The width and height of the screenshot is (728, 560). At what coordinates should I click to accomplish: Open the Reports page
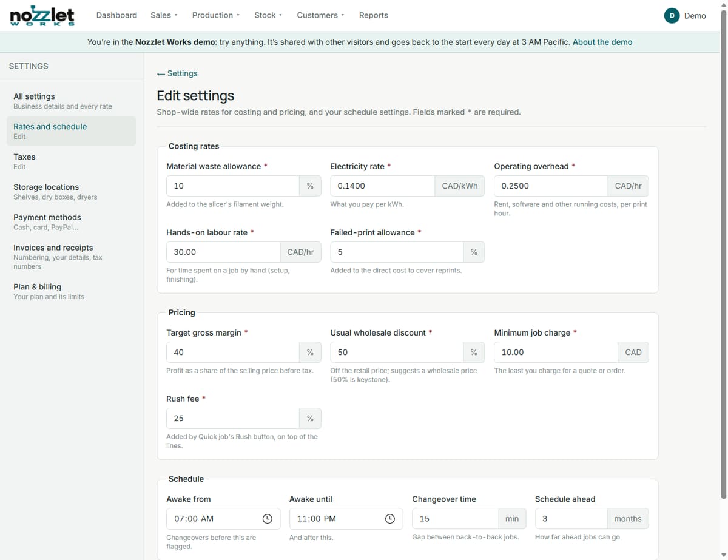click(x=374, y=15)
